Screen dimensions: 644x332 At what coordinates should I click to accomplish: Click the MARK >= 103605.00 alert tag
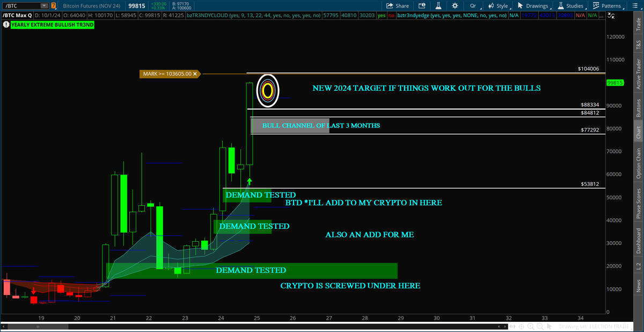(170, 74)
